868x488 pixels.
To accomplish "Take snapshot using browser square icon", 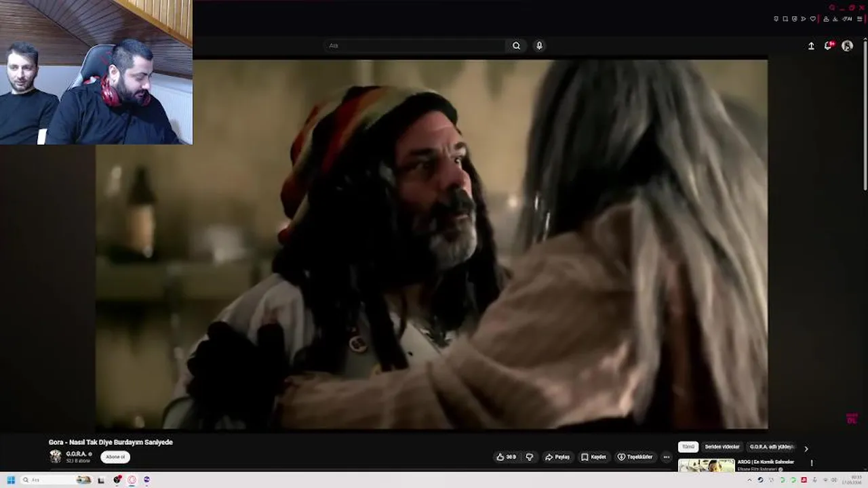I will pyautogui.click(x=785, y=19).
